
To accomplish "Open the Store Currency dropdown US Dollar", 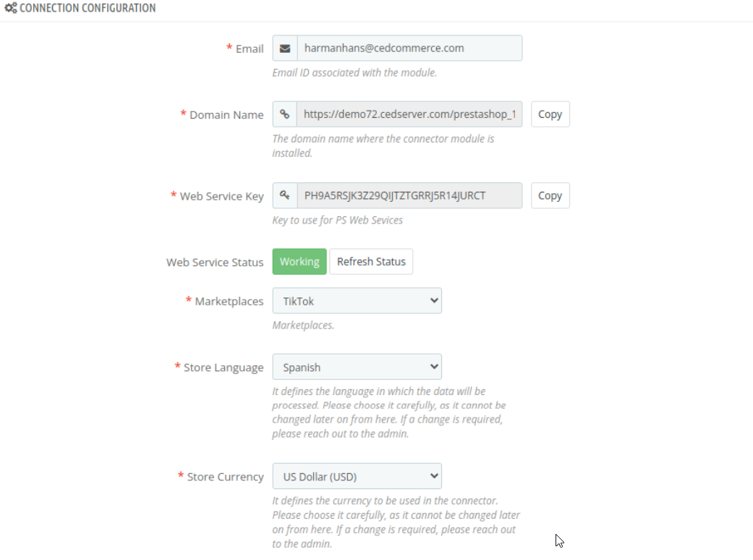I will (357, 476).
